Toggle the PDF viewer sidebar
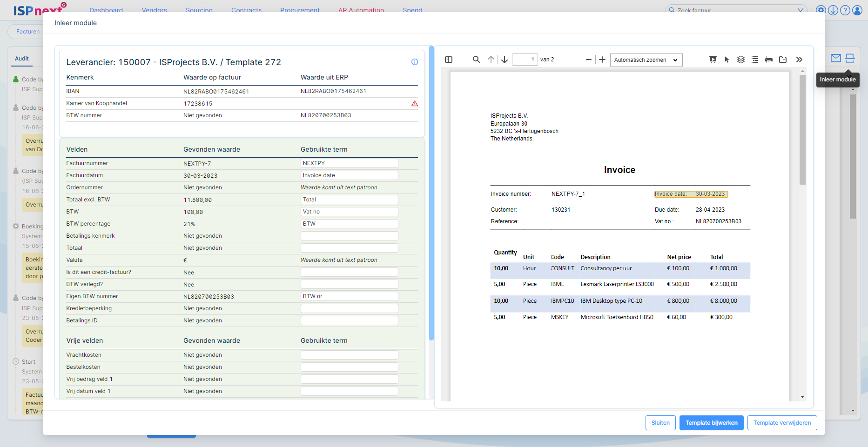 point(449,60)
